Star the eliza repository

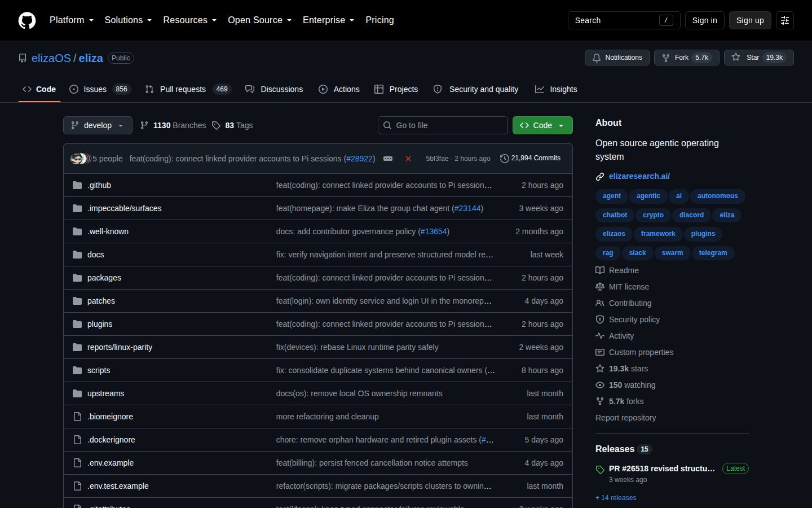(759, 58)
